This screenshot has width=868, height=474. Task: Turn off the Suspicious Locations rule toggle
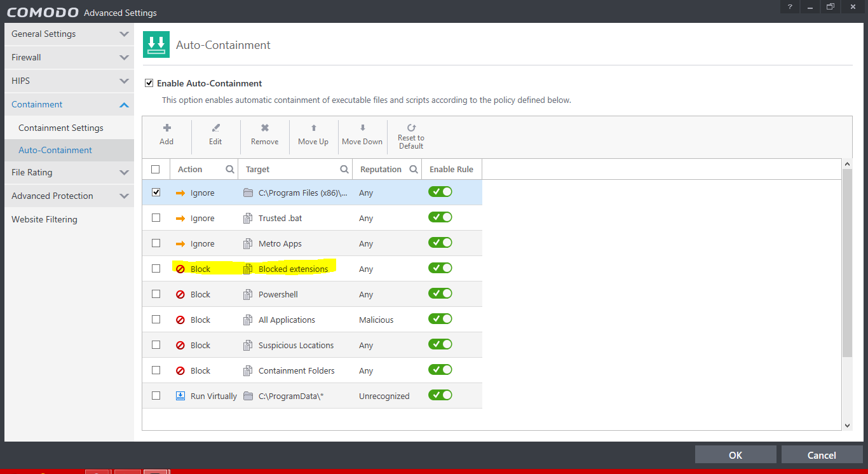tap(440, 345)
